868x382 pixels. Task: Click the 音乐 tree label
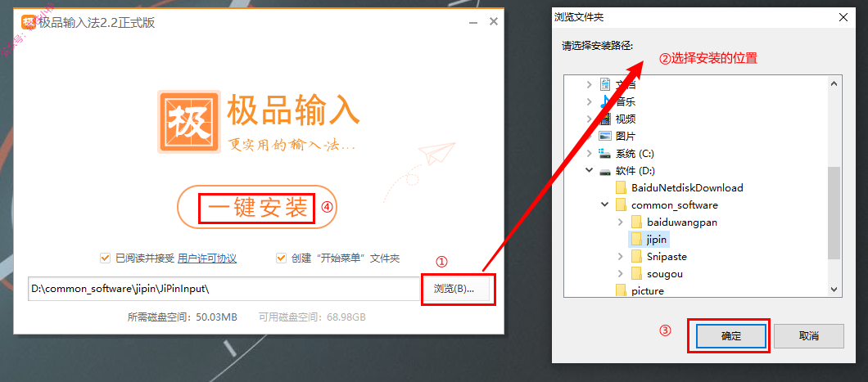coord(626,101)
